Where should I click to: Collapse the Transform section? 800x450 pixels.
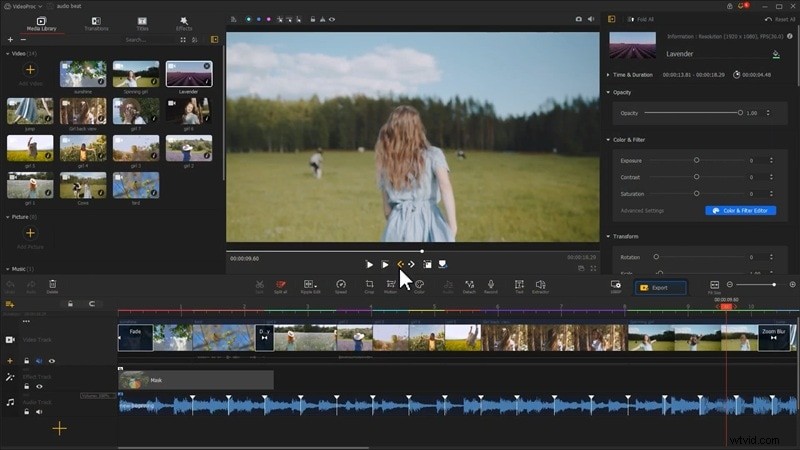pos(608,237)
